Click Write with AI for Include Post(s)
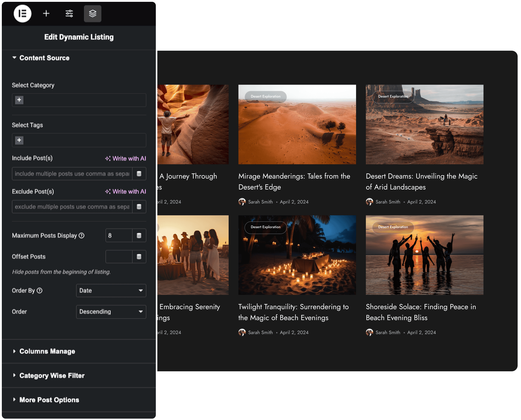The height and width of the screenshot is (420, 521). click(126, 159)
